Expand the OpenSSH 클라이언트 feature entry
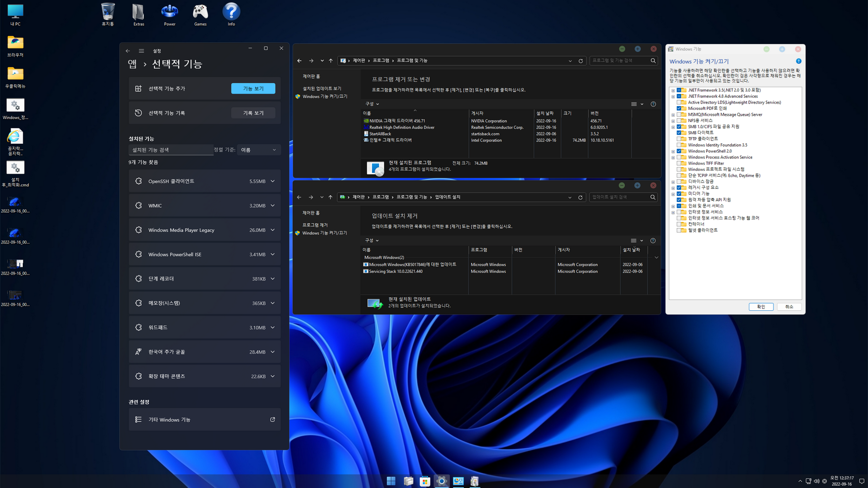The width and height of the screenshot is (868, 488). (273, 181)
